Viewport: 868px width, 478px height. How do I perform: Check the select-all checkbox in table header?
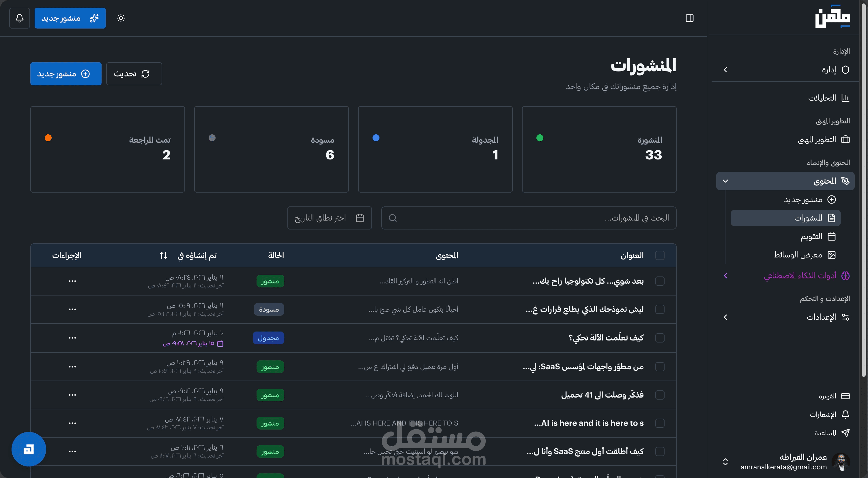tap(660, 255)
